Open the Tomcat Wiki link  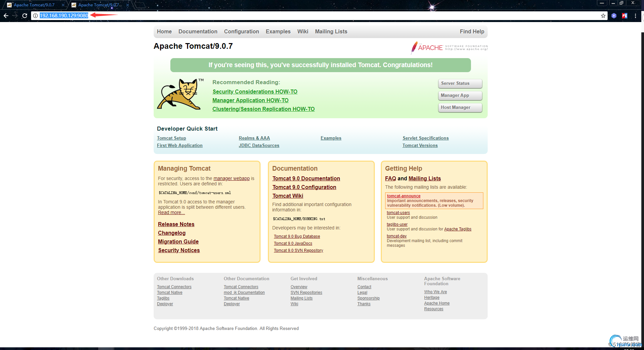coord(288,196)
